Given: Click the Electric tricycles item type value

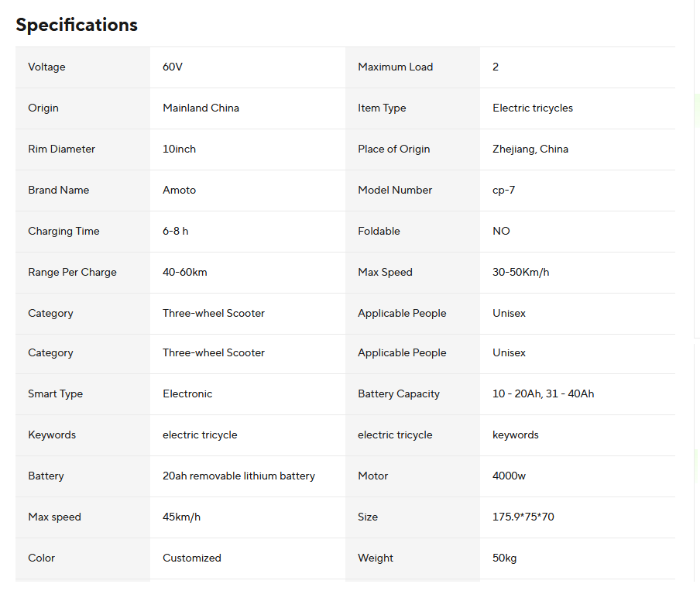Looking at the screenshot, I should click(533, 108).
